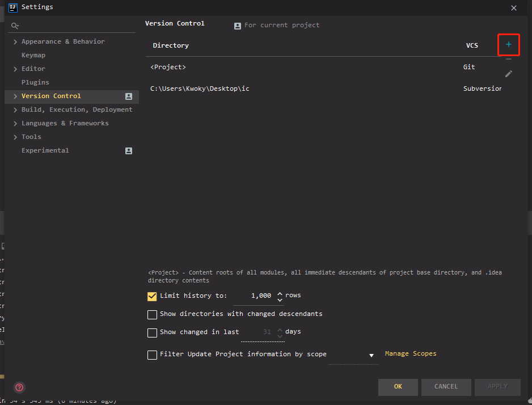Image resolution: width=532 pixels, height=405 pixels.
Task: Edit mapping with the pencil icon
Action: click(508, 74)
